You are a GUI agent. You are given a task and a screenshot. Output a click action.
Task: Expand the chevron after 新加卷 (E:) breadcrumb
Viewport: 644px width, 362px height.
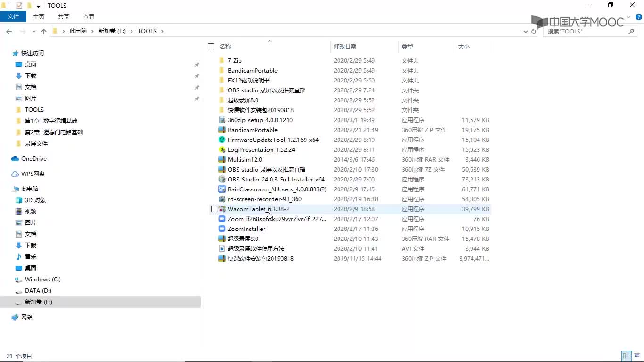pyautogui.click(x=132, y=31)
